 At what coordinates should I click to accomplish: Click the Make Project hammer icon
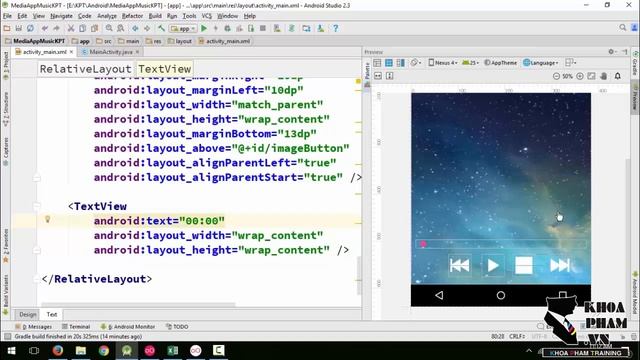tap(161, 28)
